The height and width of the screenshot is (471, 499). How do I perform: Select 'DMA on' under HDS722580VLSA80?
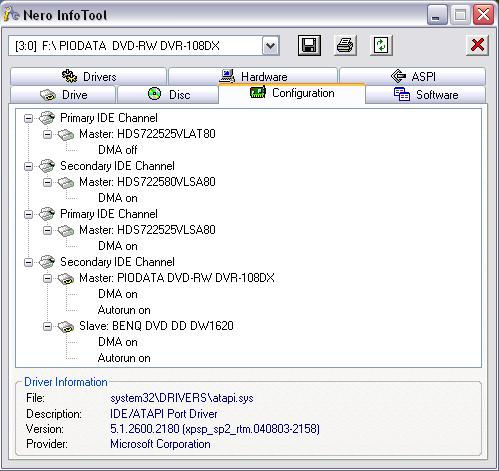point(118,198)
